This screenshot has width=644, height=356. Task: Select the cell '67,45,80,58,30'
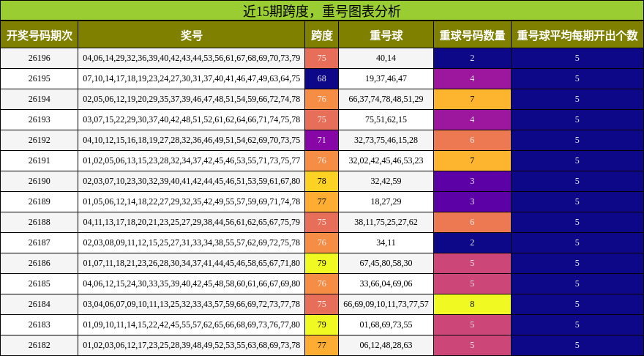(x=386, y=264)
